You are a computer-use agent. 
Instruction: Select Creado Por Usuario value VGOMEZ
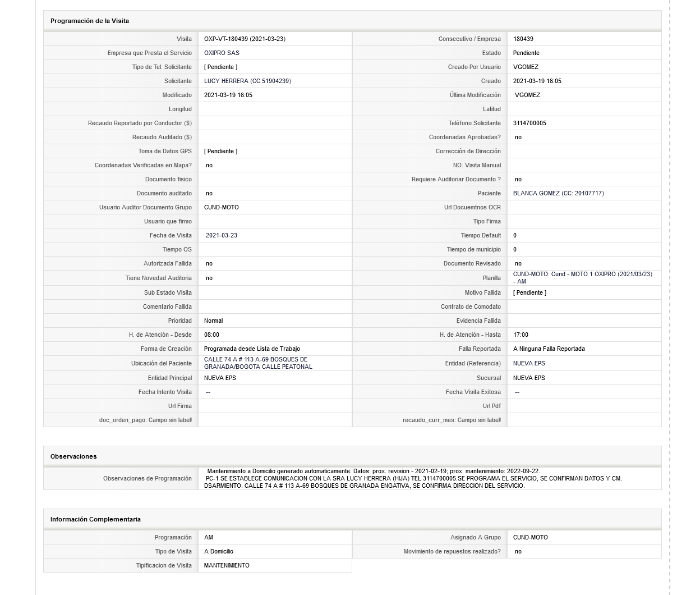pos(526,67)
